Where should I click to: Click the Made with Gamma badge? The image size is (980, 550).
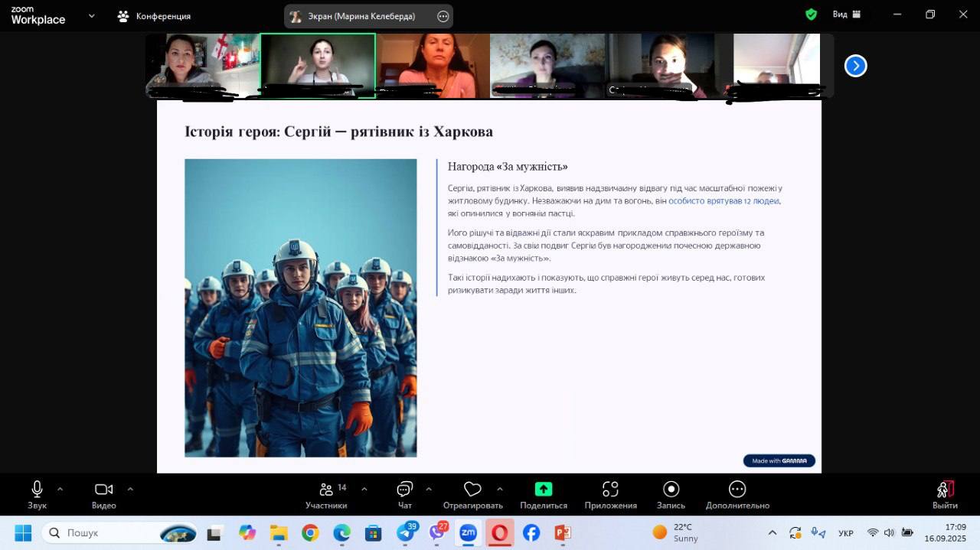(x=779, y=461)
